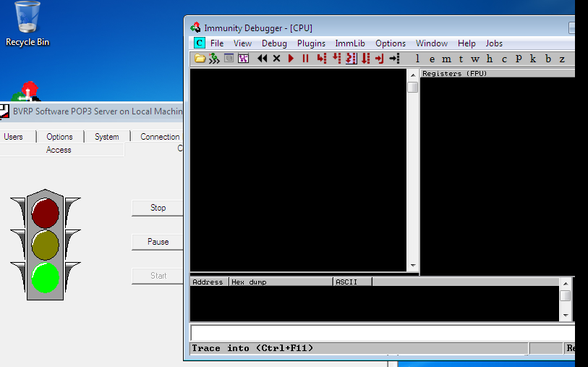The width and height of the screenshot is (588, 367).
Task: Show Breakpoints via 'b' button
Action: 548,59
